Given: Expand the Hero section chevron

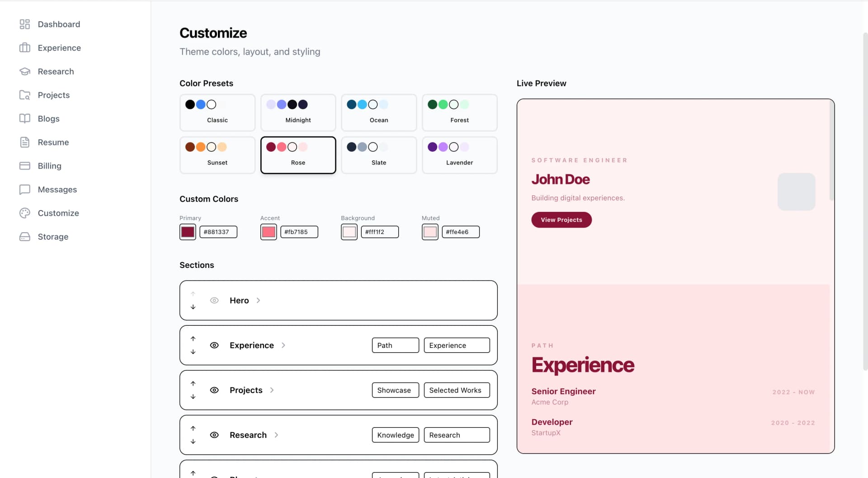Looking at the screenshot, I should click(258, 300).
